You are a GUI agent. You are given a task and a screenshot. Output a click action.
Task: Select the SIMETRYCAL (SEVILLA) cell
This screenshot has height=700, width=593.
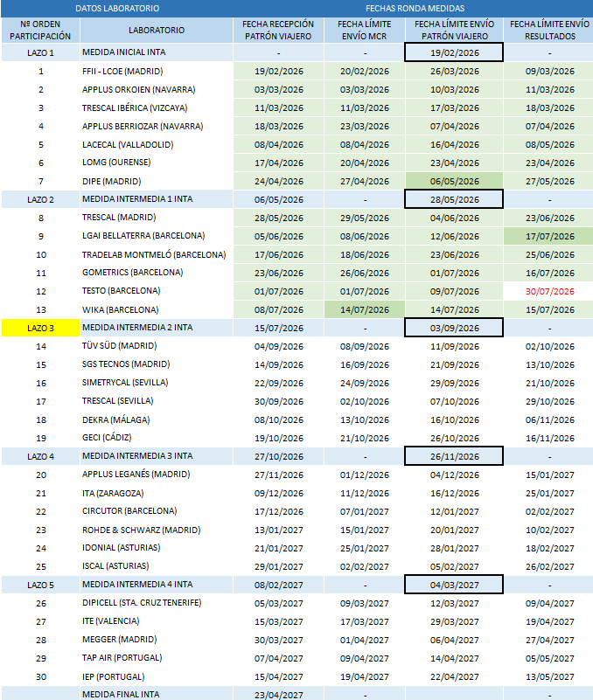click(x=157, y=383)
